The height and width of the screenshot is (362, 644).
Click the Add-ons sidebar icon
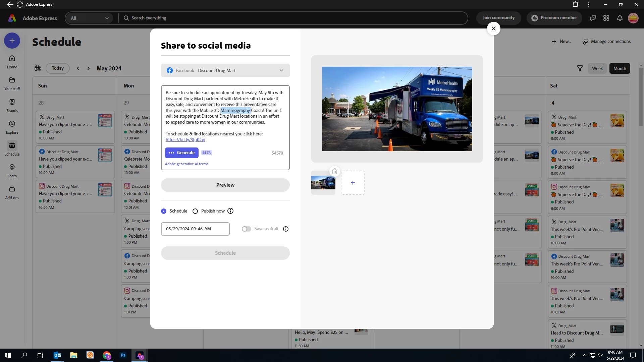click(x=12, y=189)
